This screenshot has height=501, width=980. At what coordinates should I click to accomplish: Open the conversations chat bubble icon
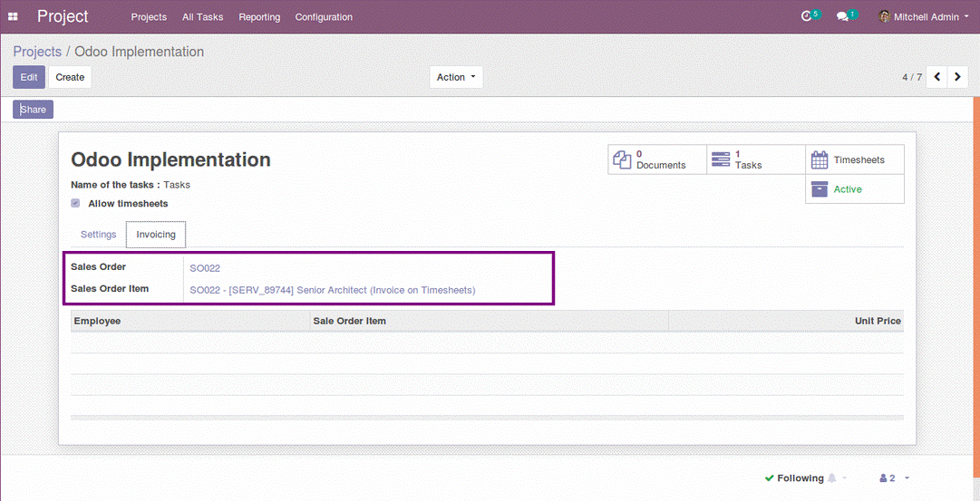tap(842, 17)
